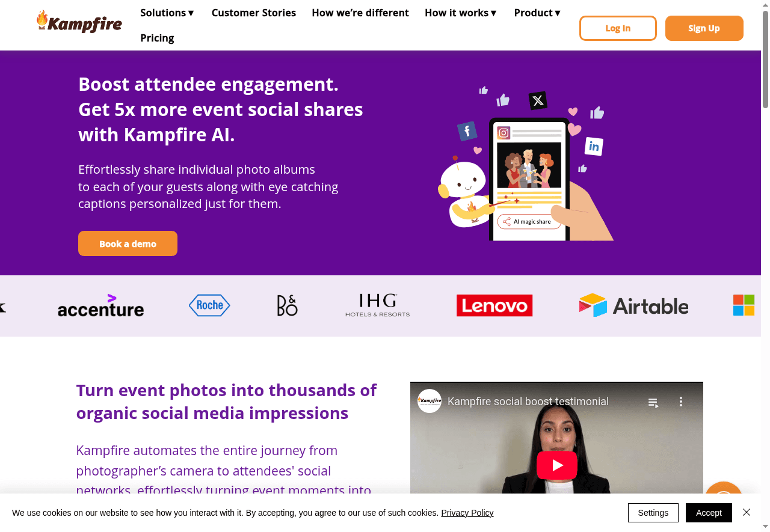
Task: Open the Customer Stories page
Action: tap(254, 13)
